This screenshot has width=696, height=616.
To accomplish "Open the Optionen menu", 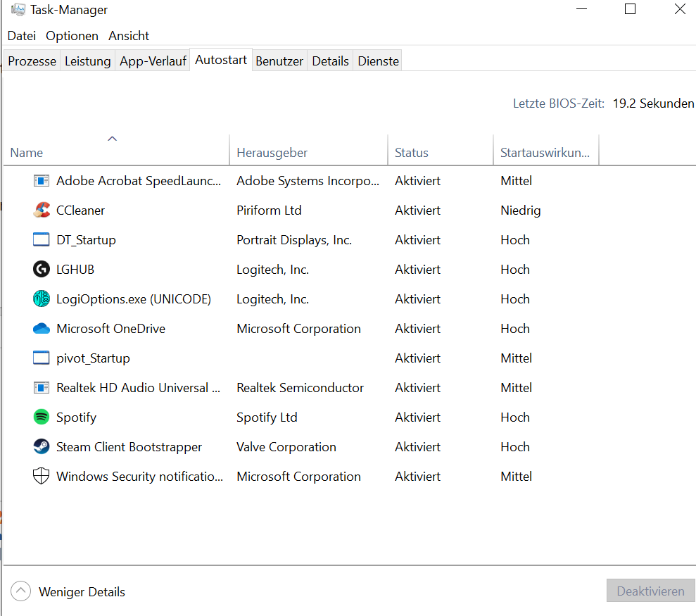I will point(72,35).
